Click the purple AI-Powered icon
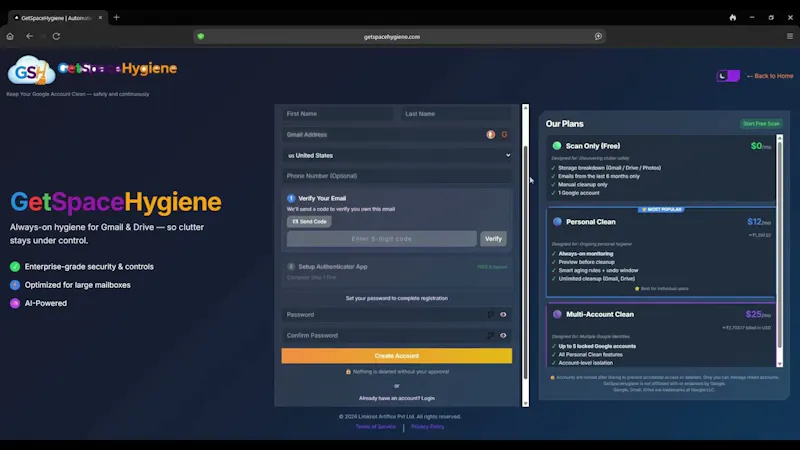This screenshot has height=450, width=800. [x=15, y=304]
